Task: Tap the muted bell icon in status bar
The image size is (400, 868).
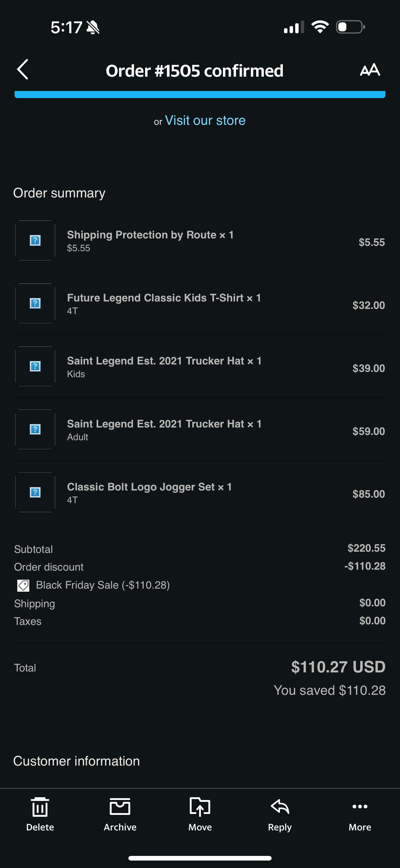Action: tap(93, 27)
